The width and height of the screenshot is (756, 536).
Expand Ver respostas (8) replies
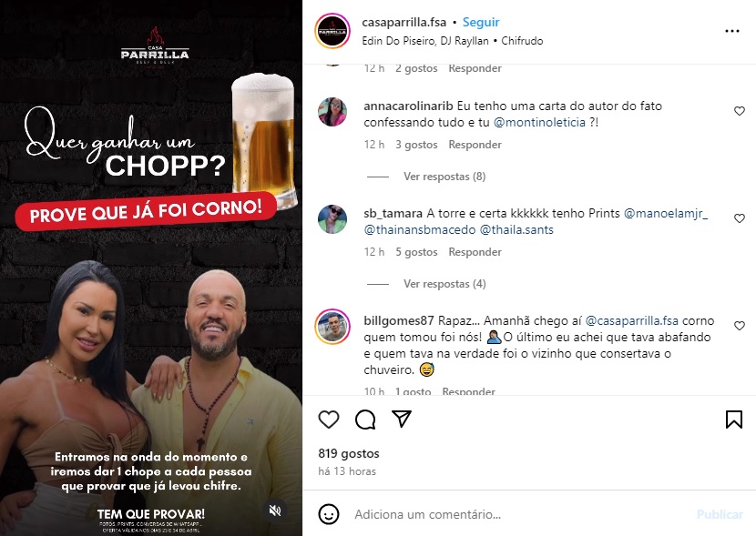(444, 177)
